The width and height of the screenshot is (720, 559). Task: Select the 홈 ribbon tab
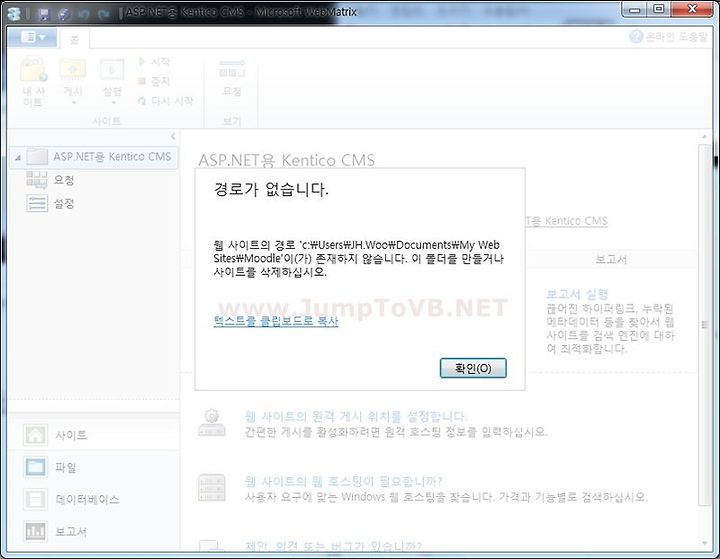click(74, 40)
